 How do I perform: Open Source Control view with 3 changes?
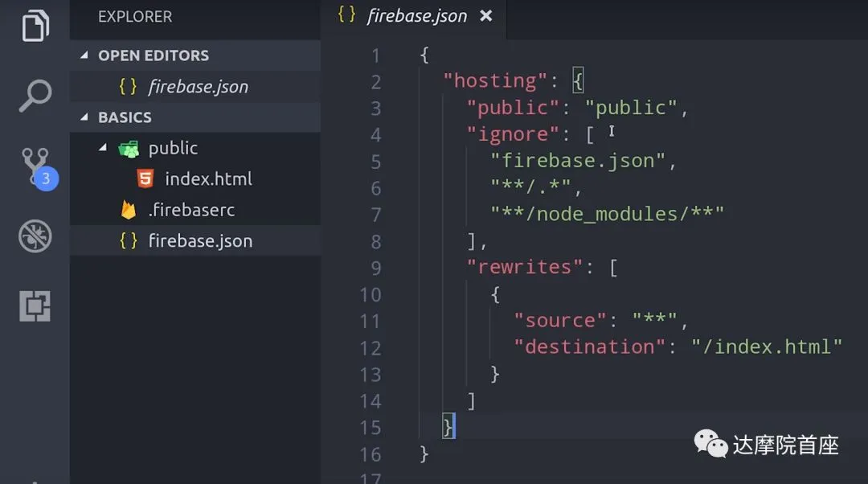coord(39,169)
